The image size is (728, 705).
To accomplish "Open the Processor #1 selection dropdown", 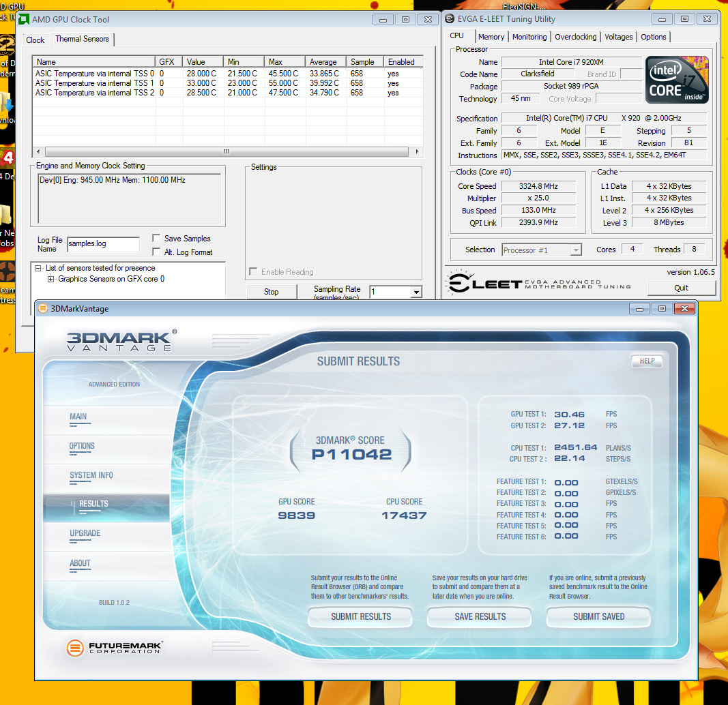I will click(x=576, y=250).
